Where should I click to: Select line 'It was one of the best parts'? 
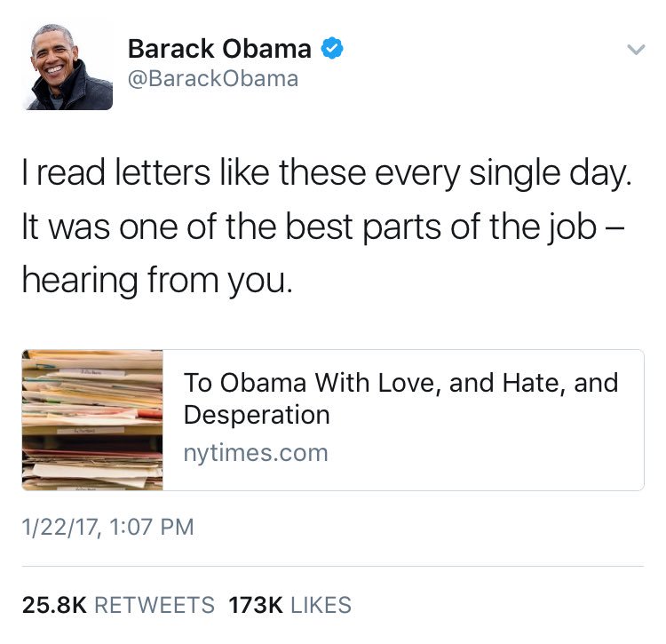[323, 227]
